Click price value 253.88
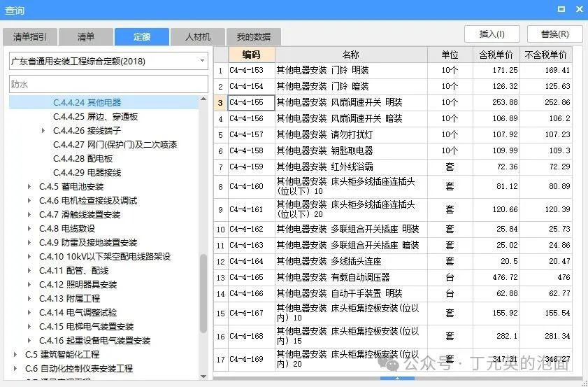The height and width of the screenshot is (387, 588). [x=505, y=102]
